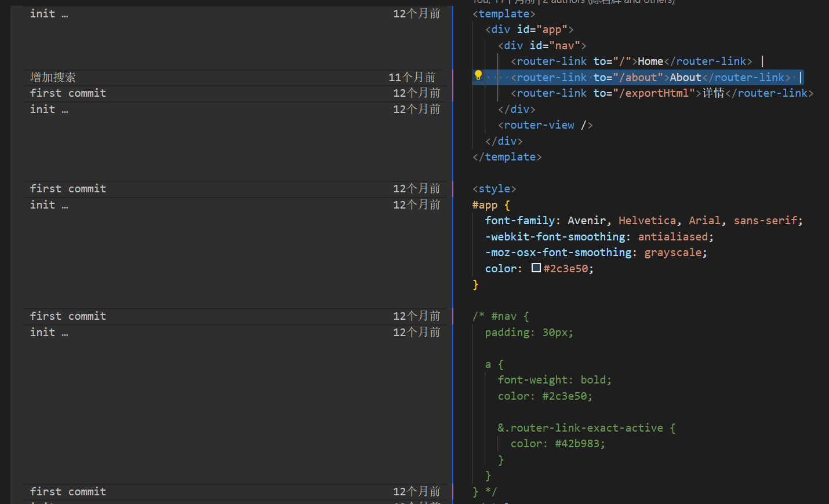Click the id="nav" attribute
Image resolution: width=829 pixels, height=504 pixels.
point(555,46)
